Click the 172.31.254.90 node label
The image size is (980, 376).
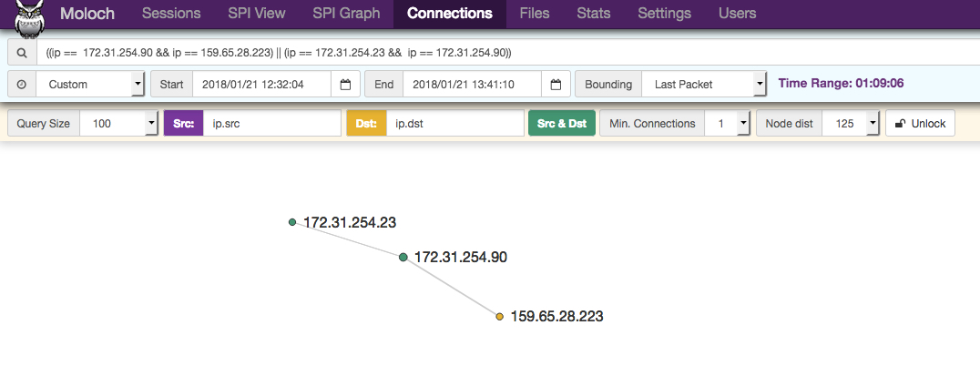(461, 257)
